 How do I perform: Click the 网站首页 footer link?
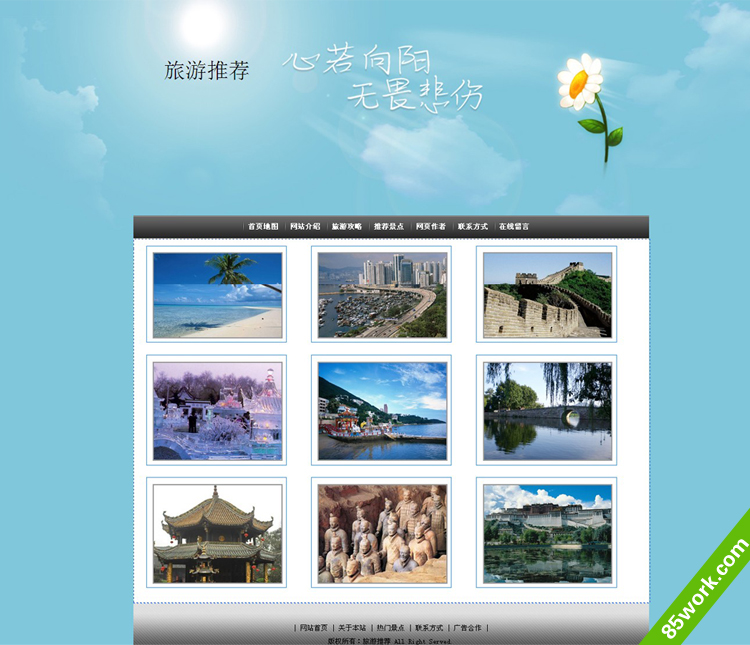click(x=314, y=628)
